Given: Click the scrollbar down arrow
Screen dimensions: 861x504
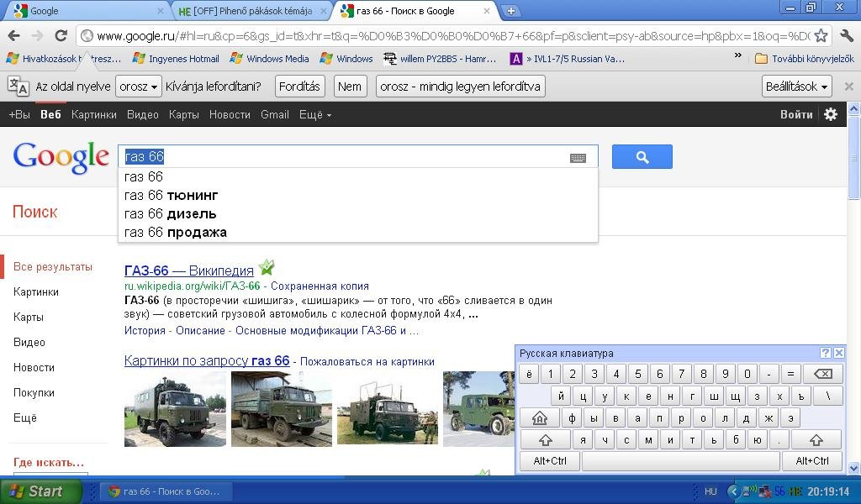Looking at the screenshot, I should [854, 469].
